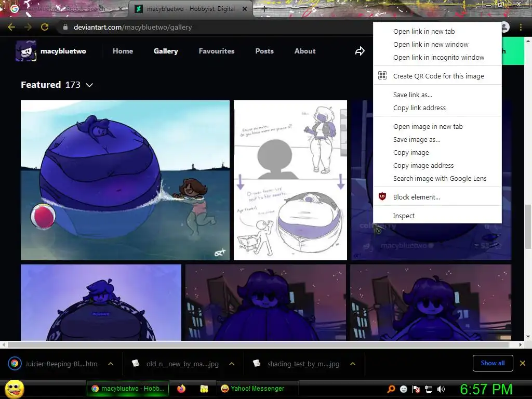The width and height of the screenshot is (532, 399).
Task: Expand options for old_n_new_by_ma...jpg download
Action: tap(232, 364)
